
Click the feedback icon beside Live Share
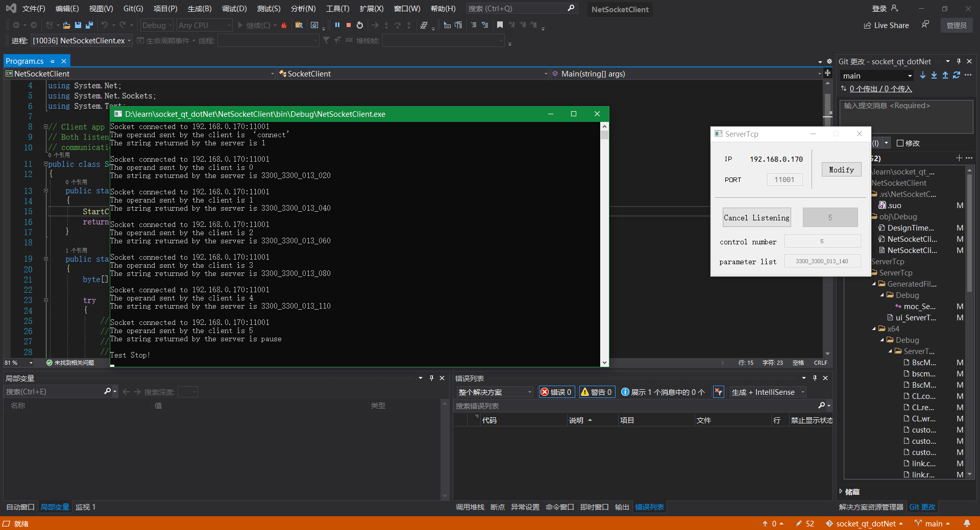tap(925, 24)
